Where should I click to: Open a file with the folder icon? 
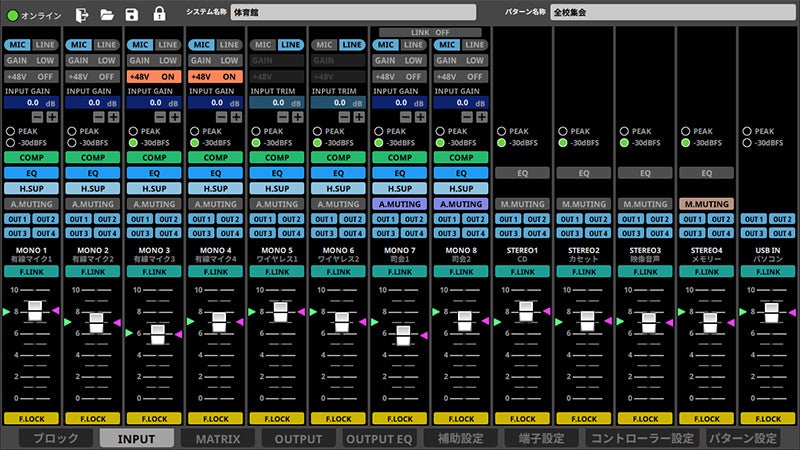tap(108, 14)
